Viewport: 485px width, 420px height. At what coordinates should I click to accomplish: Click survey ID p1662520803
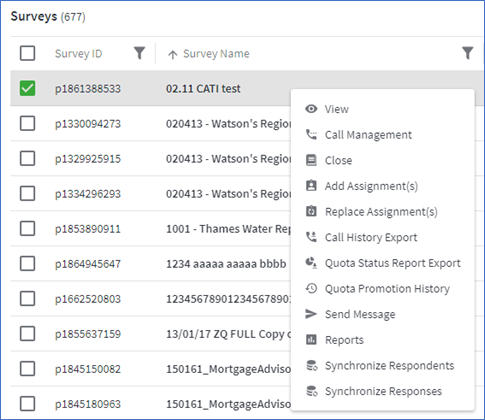pyautogui.click(x=88, y=299)
